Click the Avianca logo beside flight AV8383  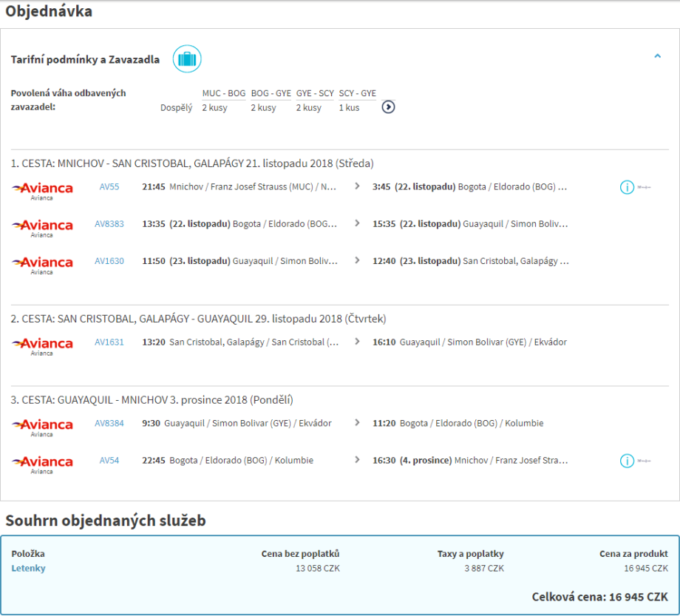click(x=42, y=226)
